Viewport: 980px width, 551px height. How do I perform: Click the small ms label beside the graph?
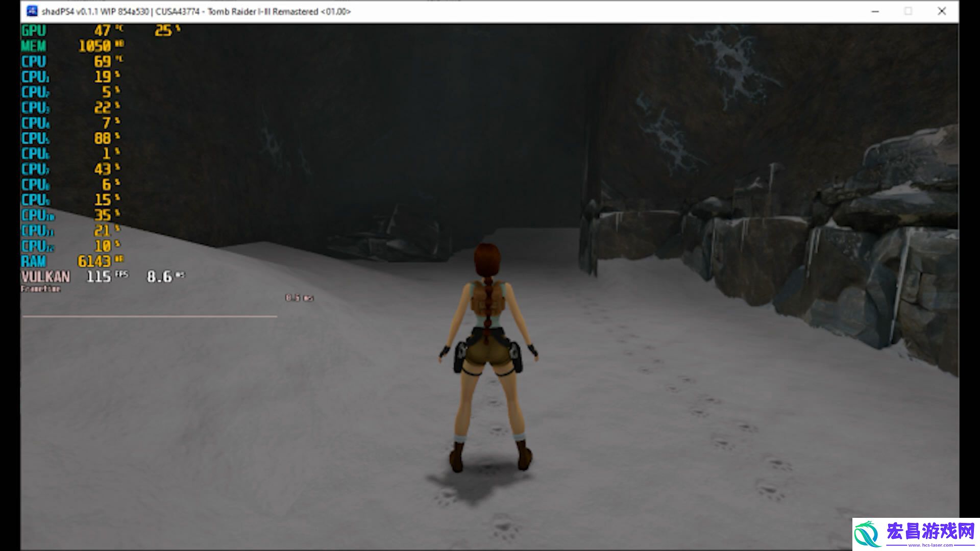pyautogui.click(x=300, y=298)
